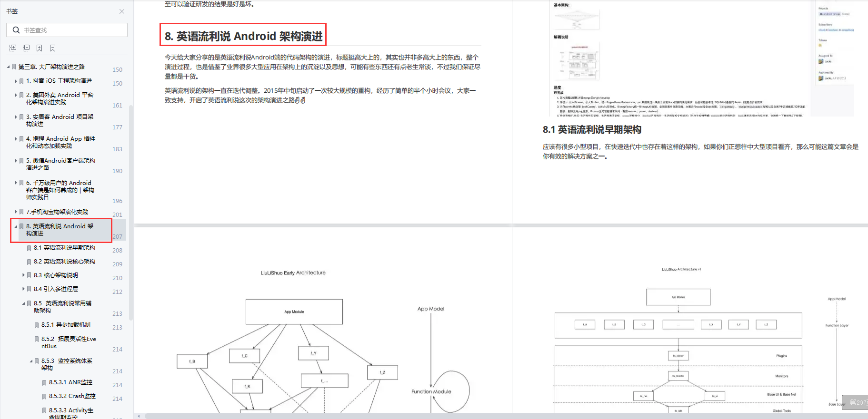Select bookmark 8. 英语流利说 Android 架构演进
868x419 pixels.
60,230
